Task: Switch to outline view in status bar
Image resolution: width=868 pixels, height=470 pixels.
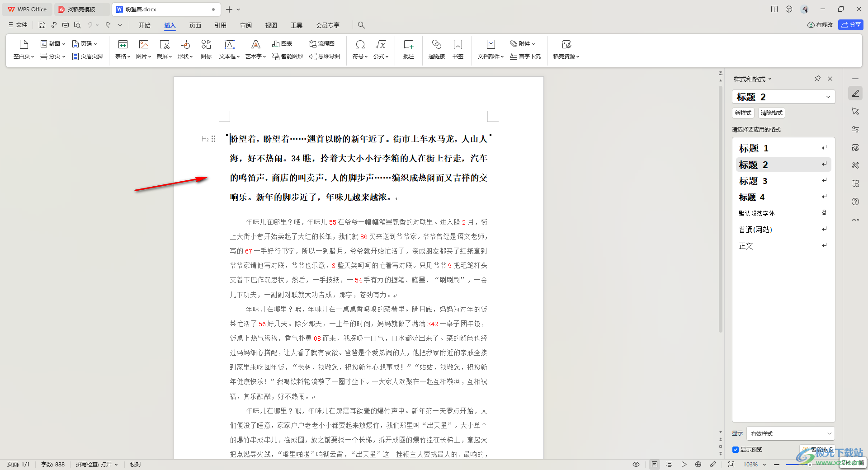Action: click(669, 464)
